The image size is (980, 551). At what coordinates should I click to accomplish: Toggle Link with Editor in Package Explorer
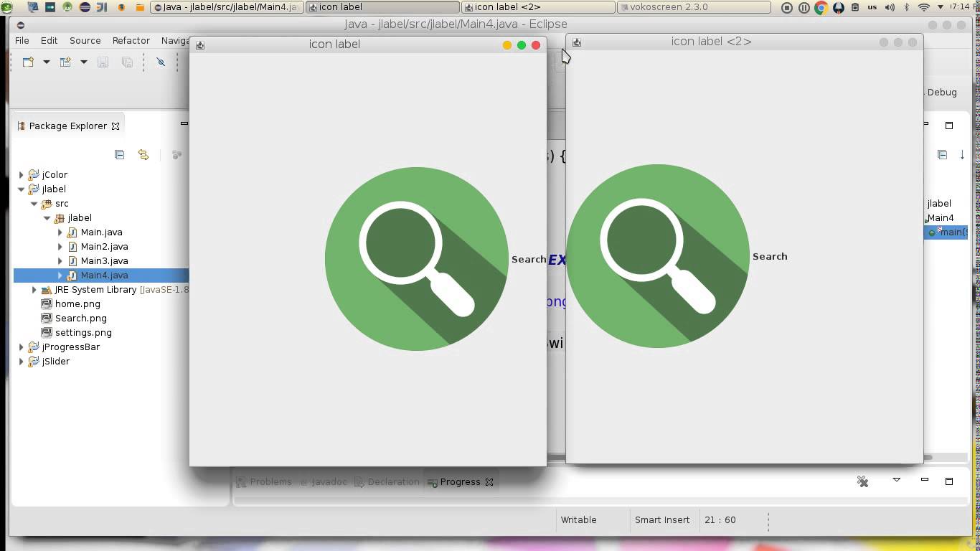pyautogui.click(x=143, y=154)
